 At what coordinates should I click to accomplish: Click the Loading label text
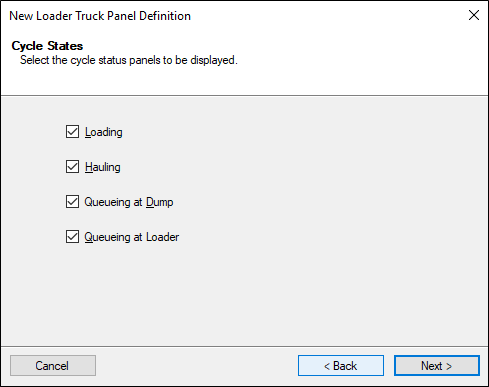point(104,132)
